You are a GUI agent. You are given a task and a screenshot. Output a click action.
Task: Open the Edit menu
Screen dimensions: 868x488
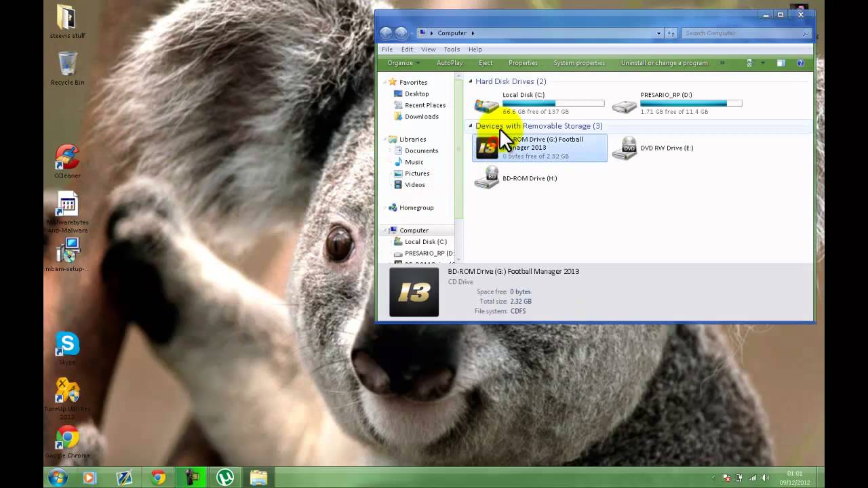[x=407, y=49]
